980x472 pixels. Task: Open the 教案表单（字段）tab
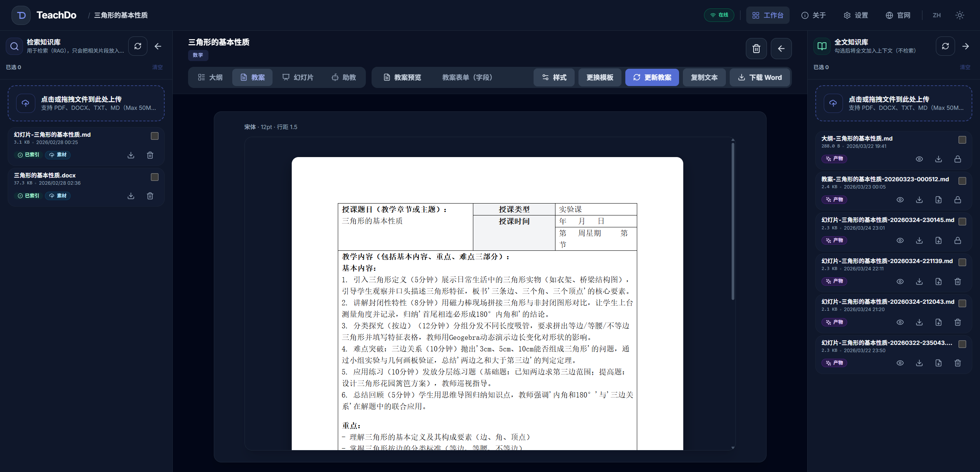(467, 77)
